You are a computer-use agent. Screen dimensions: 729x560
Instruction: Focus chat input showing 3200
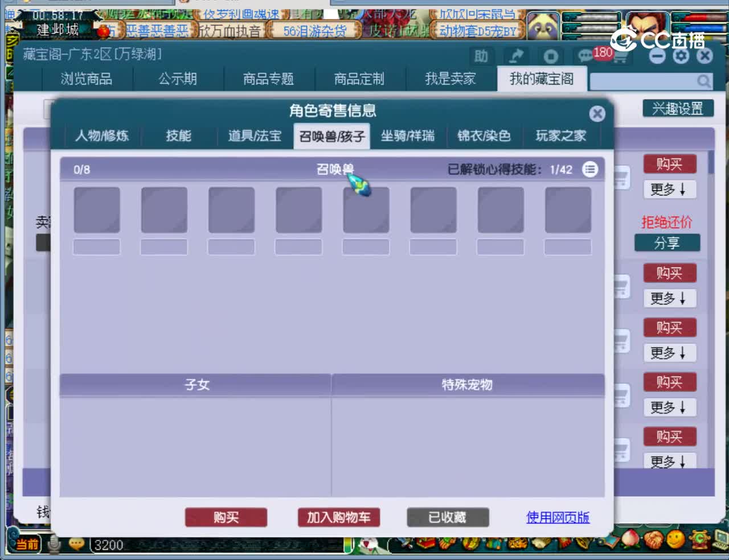tap(216, 545)
